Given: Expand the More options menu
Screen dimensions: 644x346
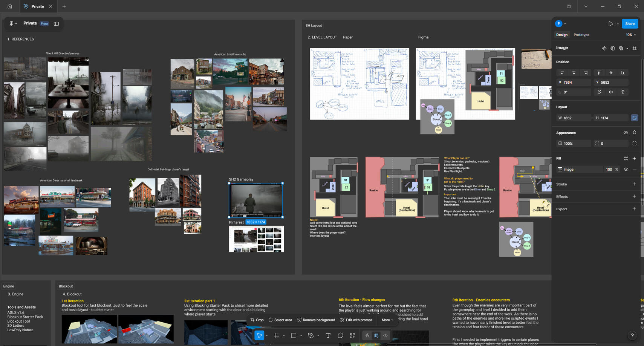Looking at the screenshot, I should pyautogui.click(x=387, y=320).
